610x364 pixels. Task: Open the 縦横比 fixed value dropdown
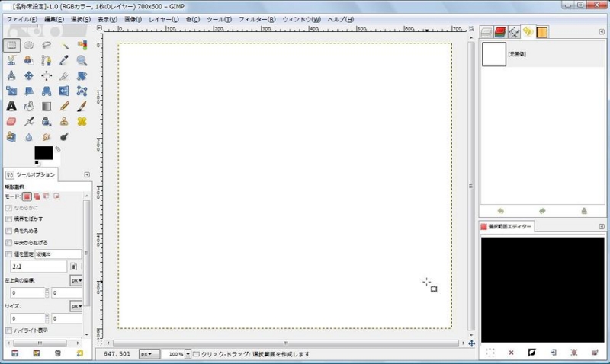(59, 254)
